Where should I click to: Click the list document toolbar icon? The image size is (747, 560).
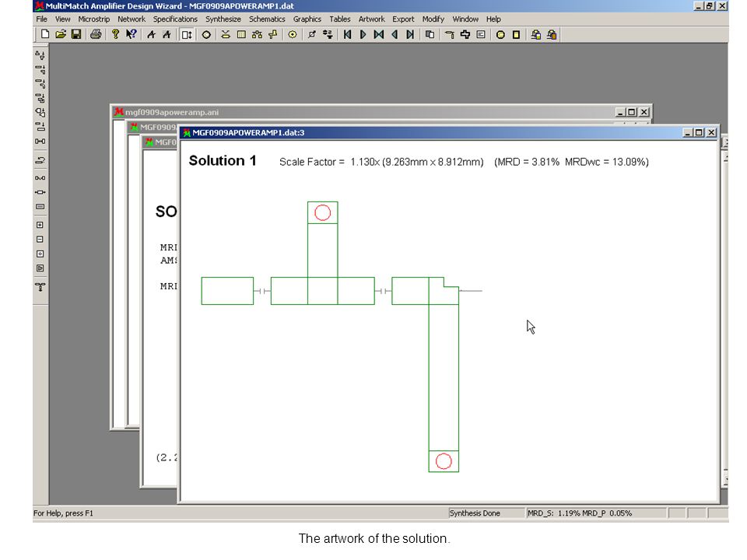(481, 34)
